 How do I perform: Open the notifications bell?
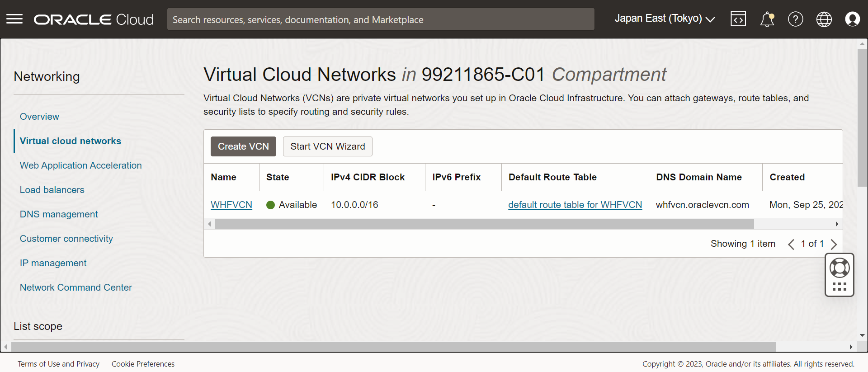[x=767, y=19]
